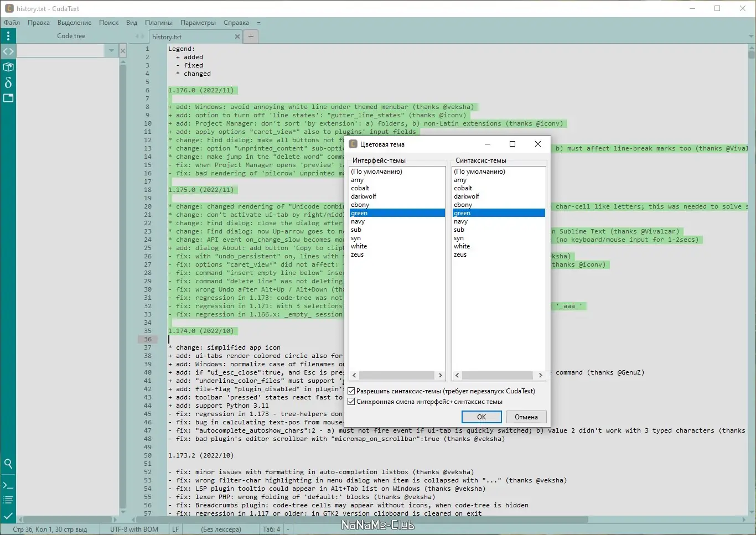Add a new tab with plus button
This screenshot has width=756, height=535.
coord(251,37)
